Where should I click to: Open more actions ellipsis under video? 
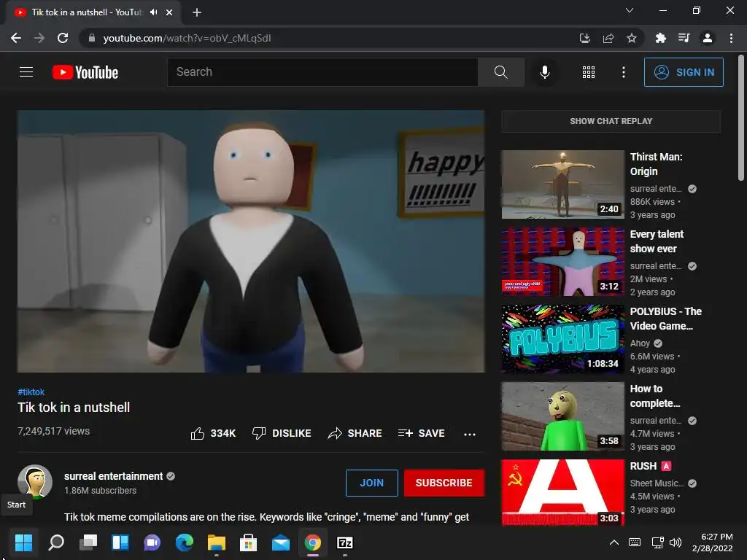(x=470, y=434)
